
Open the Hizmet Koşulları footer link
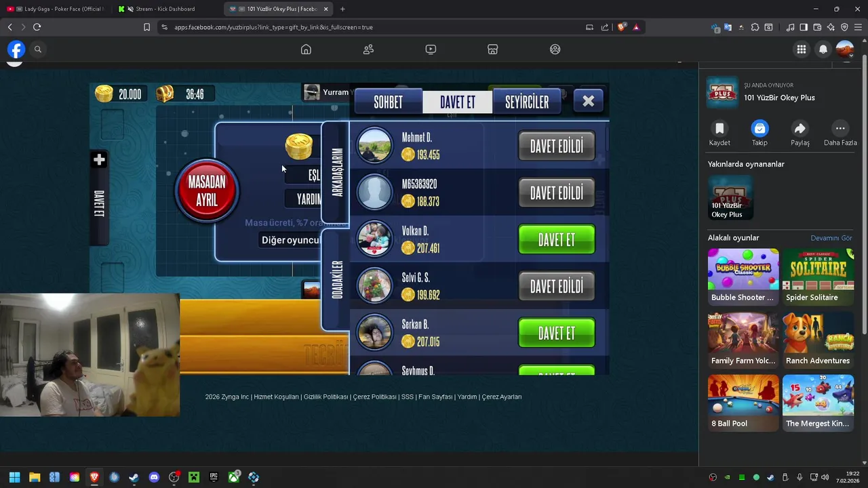(276, 397)
